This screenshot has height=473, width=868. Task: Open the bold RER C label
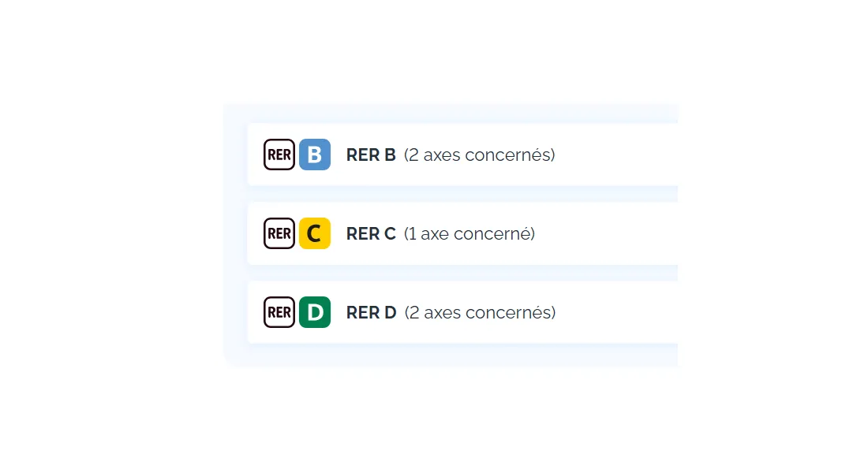point(371,233)
